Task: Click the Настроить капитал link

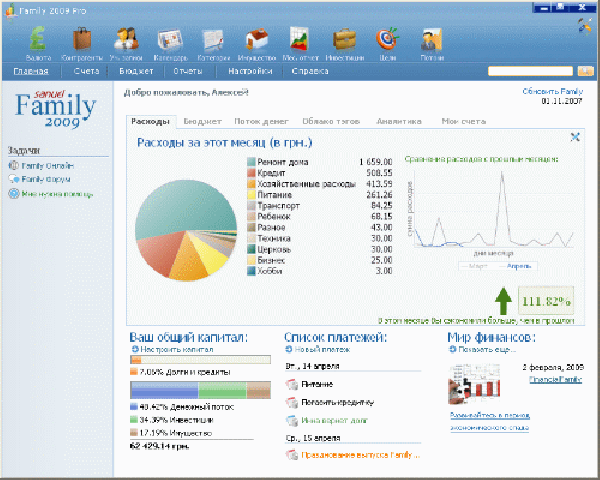Action: point(177,349)
